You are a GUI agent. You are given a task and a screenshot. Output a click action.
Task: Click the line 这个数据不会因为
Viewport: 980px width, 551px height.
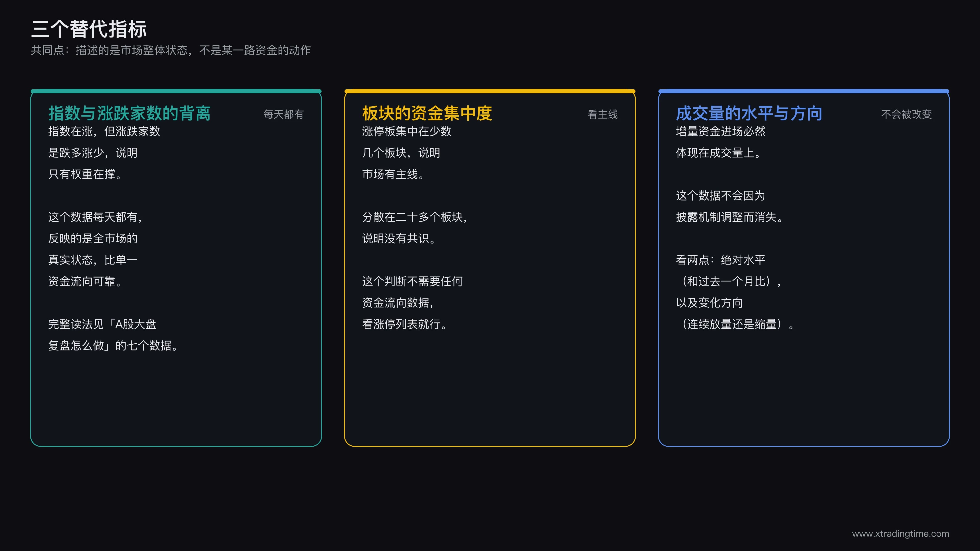coord(720,196)
